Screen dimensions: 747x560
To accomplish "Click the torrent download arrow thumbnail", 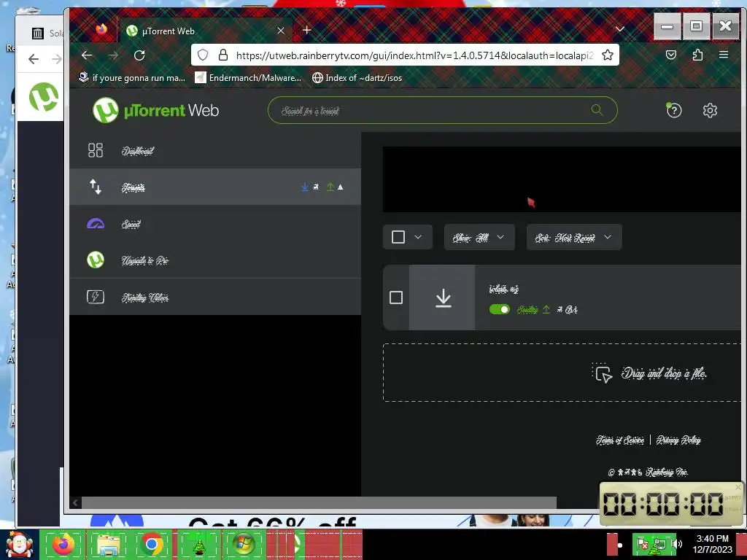I will pyautogui.click(x=443, y=297).
